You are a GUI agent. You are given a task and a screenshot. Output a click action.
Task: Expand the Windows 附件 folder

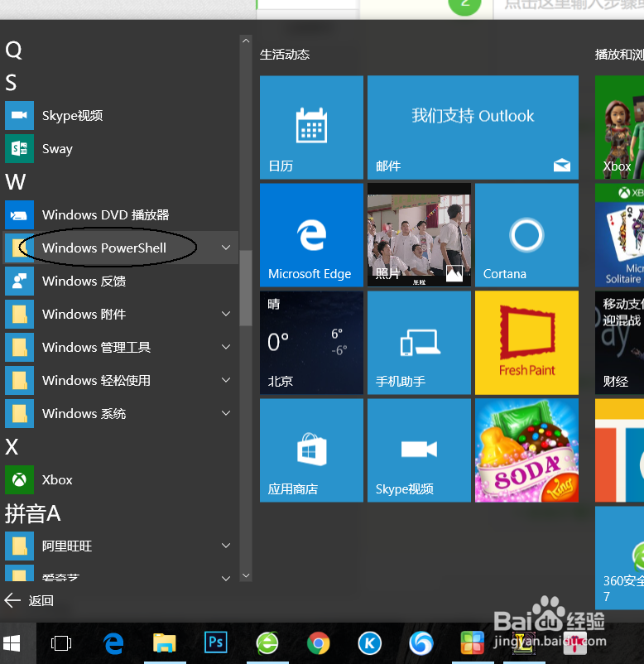click(226, 313)
